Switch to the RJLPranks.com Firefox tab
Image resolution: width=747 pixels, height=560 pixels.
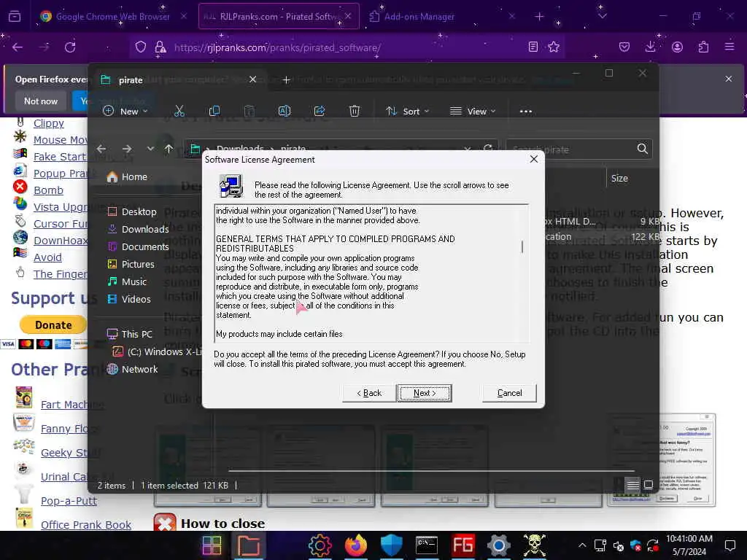tap(279, 17)
